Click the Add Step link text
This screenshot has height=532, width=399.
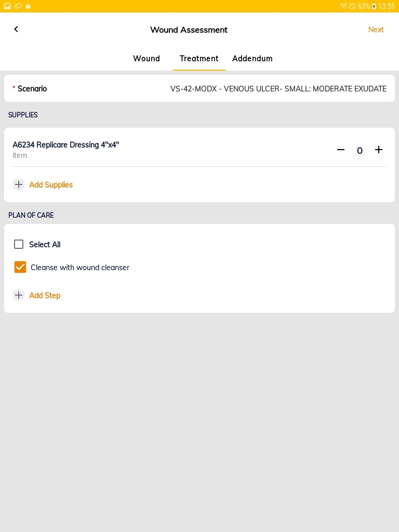point(45,295)
